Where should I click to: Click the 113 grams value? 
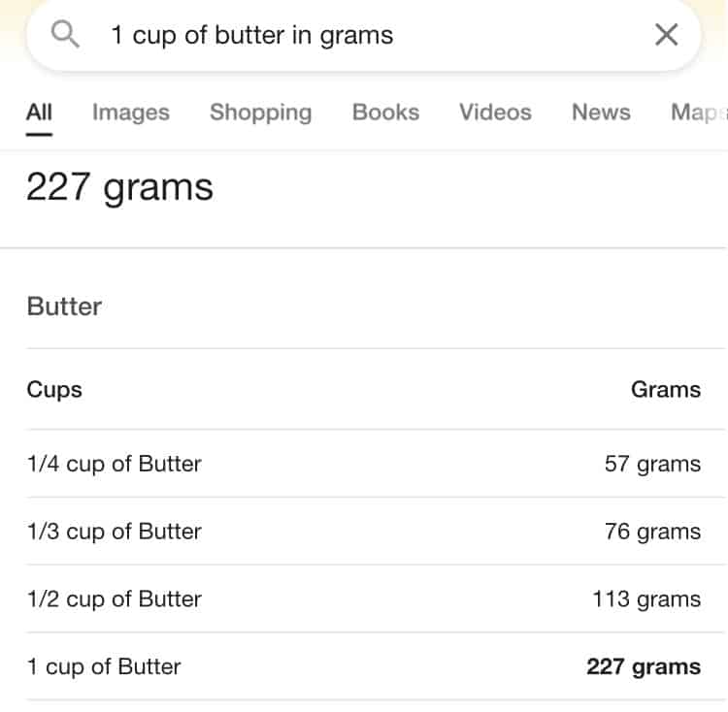click(646, 599)
